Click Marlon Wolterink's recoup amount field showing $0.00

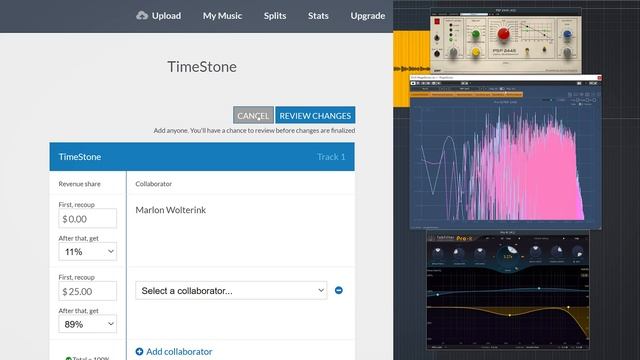point(87,219)
